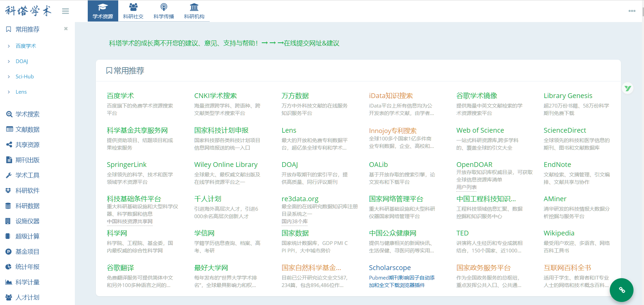The width and height of the screenshot is (644, 305).
Task: Click the 科研数据 database icon in sidebar
Action: pos(8,206)
